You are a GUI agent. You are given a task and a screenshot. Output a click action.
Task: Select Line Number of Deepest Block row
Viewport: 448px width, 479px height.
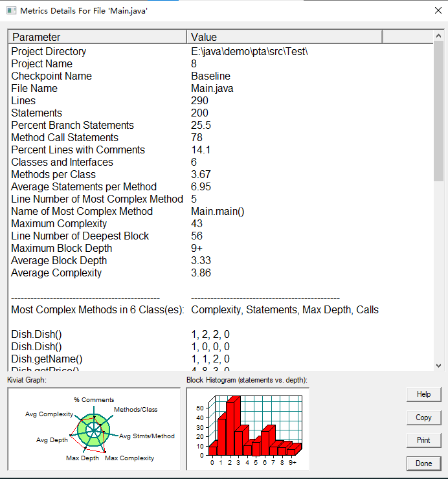pyautogui.click(x=220, y=236)
